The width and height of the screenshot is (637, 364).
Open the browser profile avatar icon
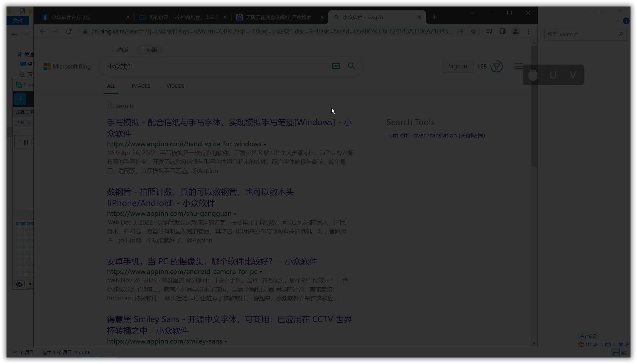click(515, 32)
